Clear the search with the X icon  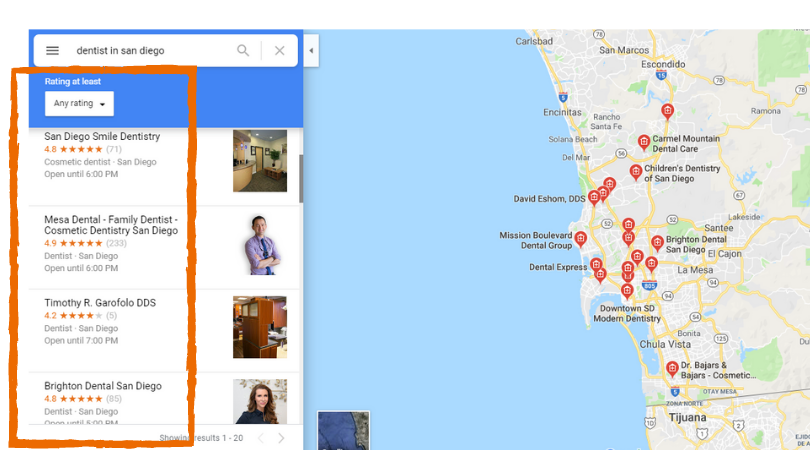tap(279, 51)
